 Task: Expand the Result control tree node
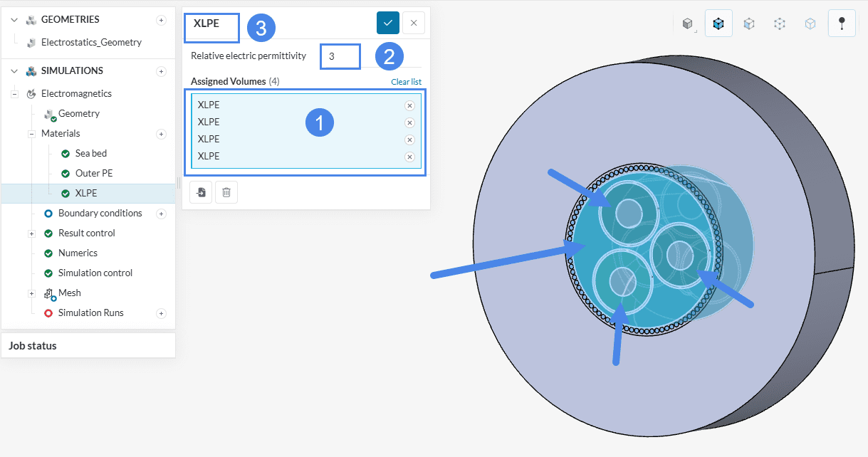[x=31, y=233]
